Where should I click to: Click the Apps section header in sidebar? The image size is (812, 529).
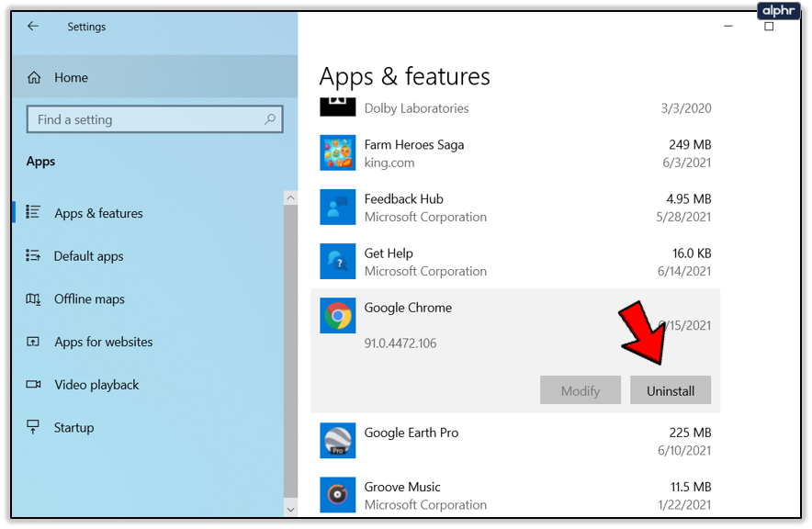coord(40,162)
